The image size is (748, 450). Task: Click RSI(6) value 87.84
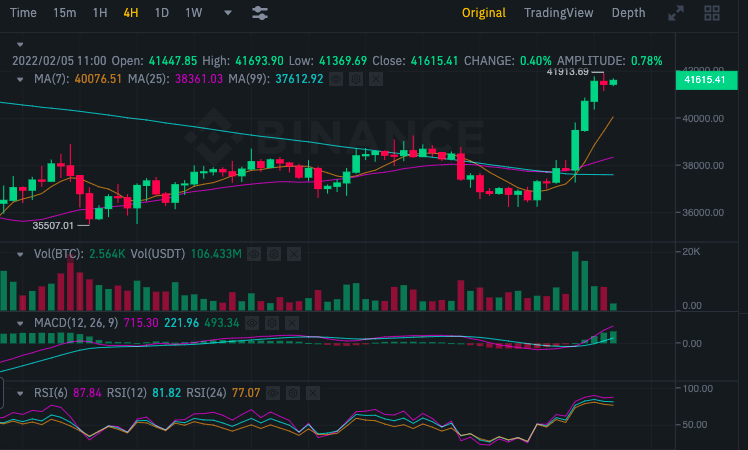pos(87,393)
